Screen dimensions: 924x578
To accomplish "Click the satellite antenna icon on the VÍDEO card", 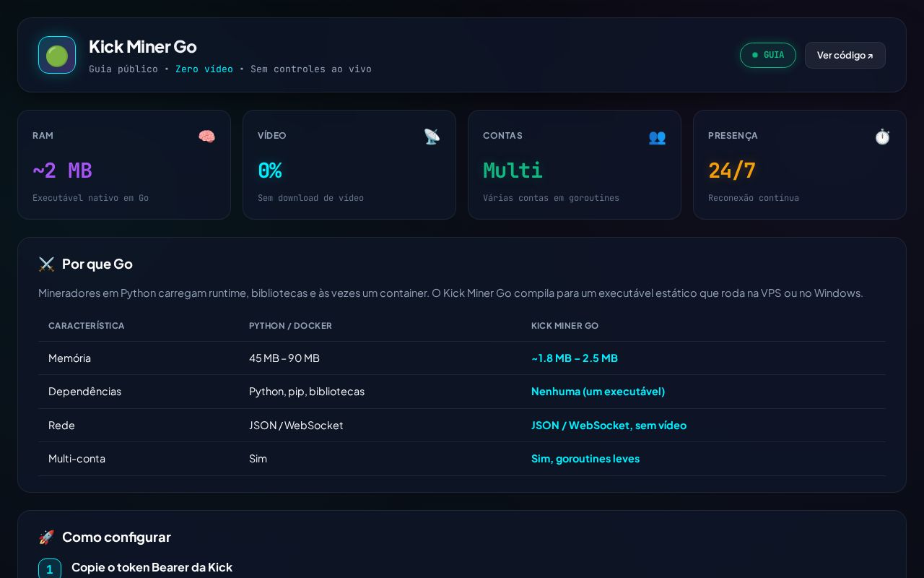I will coord(432,137).
